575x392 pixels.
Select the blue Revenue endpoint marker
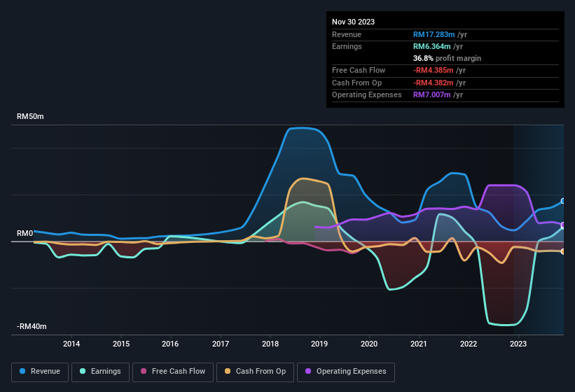[x=563, y=201]
